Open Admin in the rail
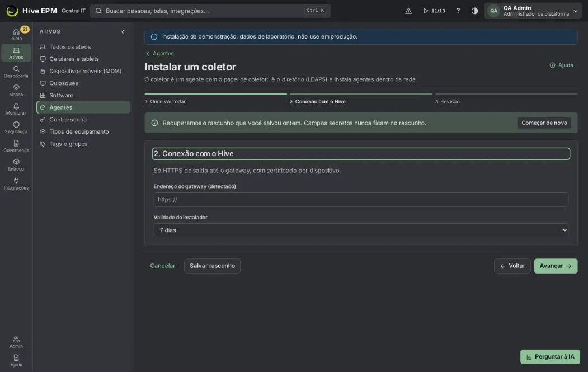Screen dimensions: 588x372 click(16, 342)
